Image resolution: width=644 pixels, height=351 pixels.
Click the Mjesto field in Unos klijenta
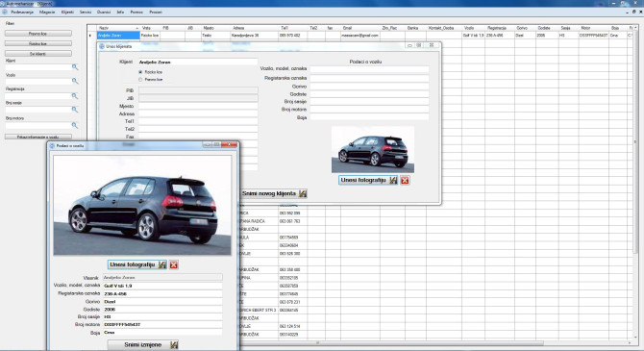198,106
